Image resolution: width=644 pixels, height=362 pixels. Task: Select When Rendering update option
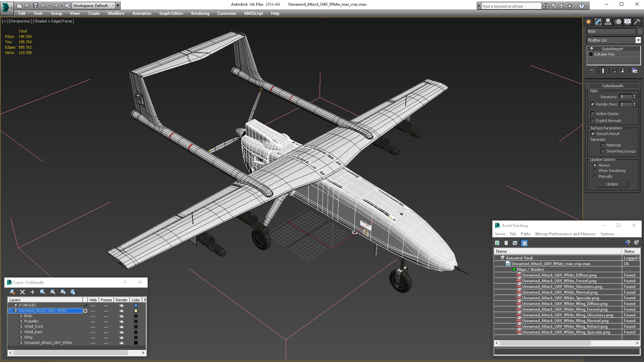[x=595, y=171]
